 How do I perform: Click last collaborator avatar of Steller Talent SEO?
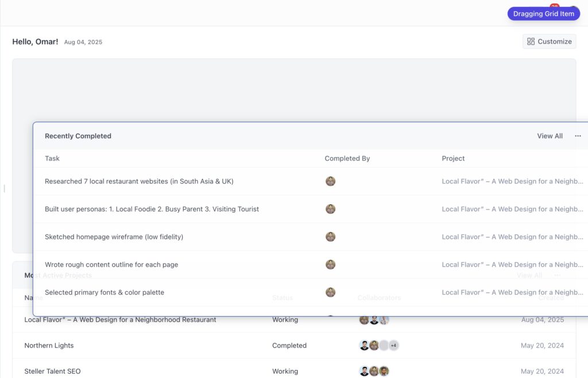click(384, 371)
